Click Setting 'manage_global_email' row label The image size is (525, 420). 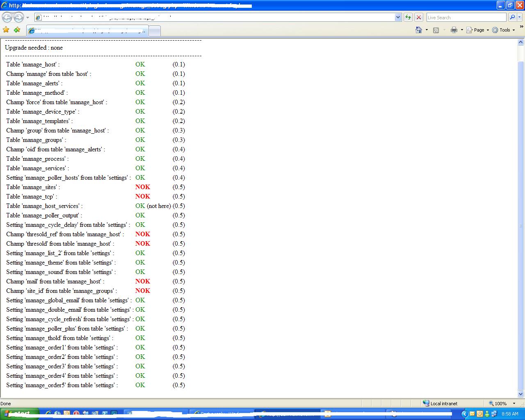pyautogui.click(x=69, y=300)
